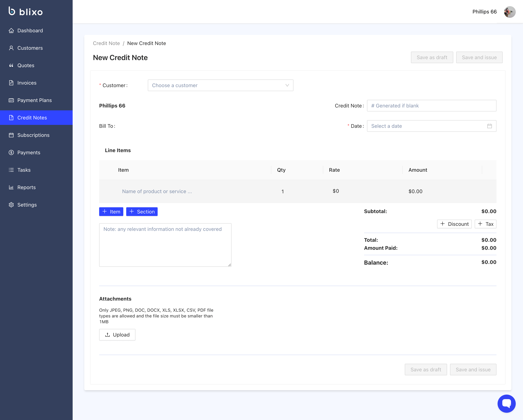Click the Customers person icon
Screen dimensions: 523x420
[11, 48]
